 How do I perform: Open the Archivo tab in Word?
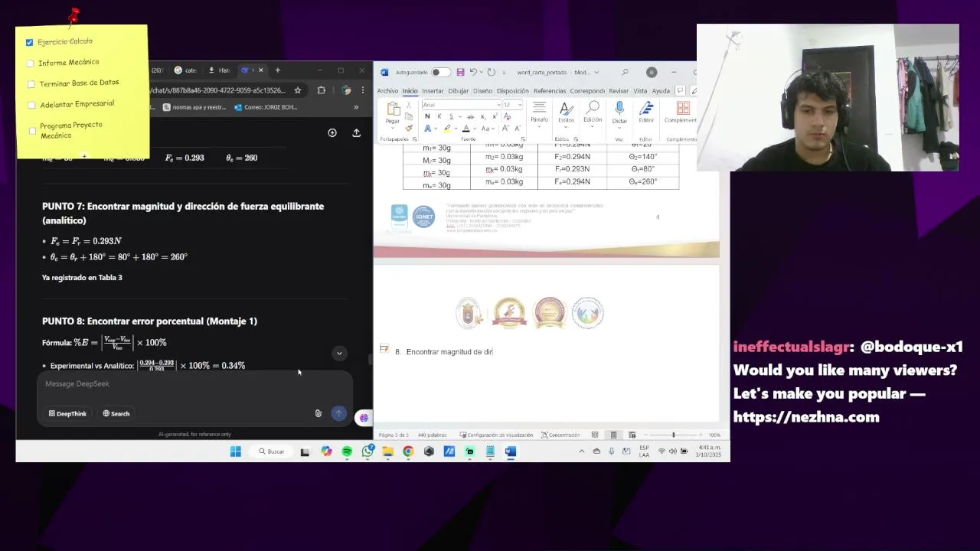[387, 91]
